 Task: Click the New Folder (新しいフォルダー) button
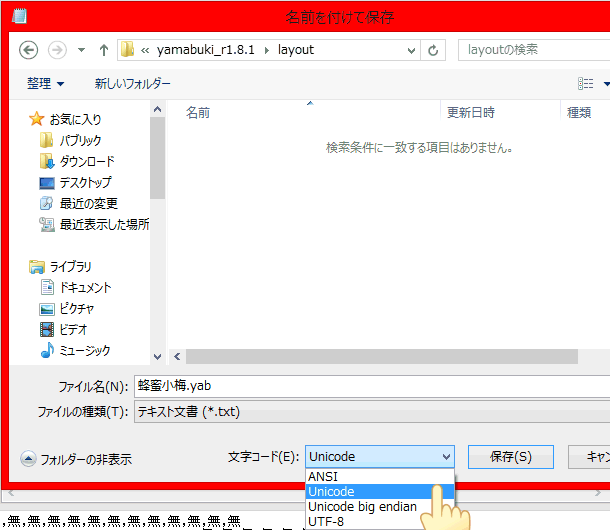(x=132, y=83)
